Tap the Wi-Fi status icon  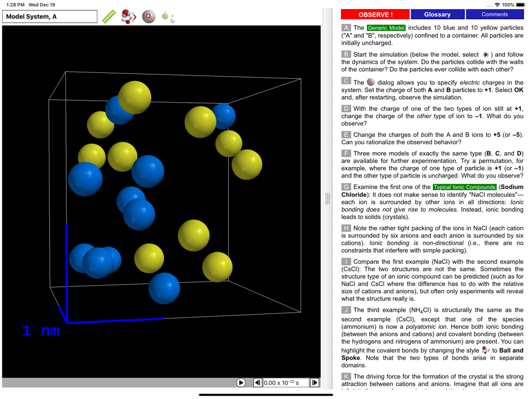tap(497, 5)
